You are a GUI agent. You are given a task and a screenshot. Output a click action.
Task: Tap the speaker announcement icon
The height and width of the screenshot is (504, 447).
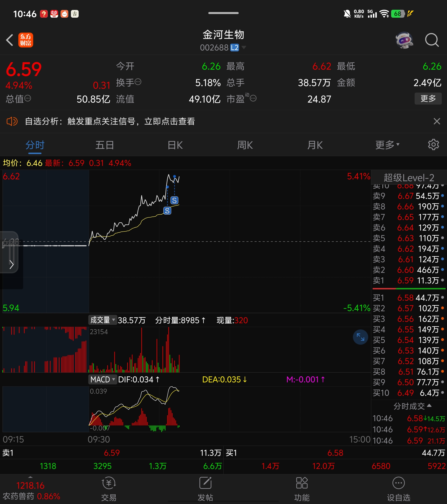pyautogui.click(x=12, y=121)
